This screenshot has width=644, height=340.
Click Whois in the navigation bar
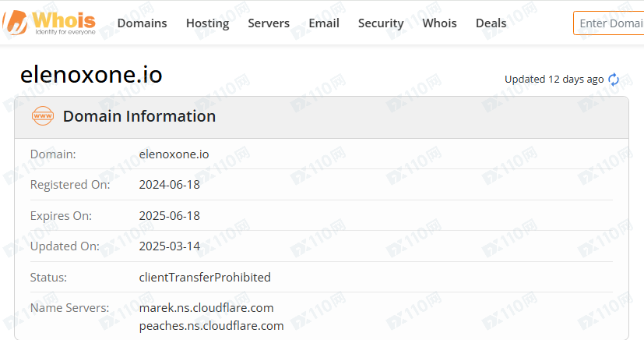point(440,23)
